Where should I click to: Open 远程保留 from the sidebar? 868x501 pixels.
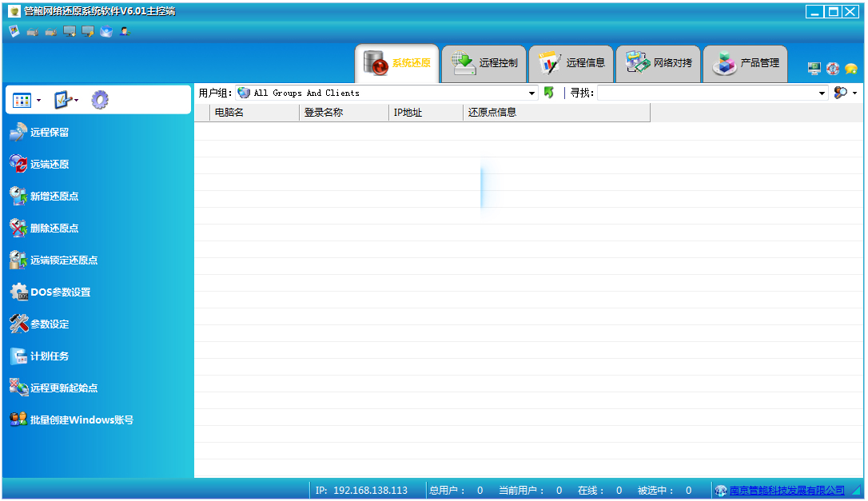click(x=50, y=133)
